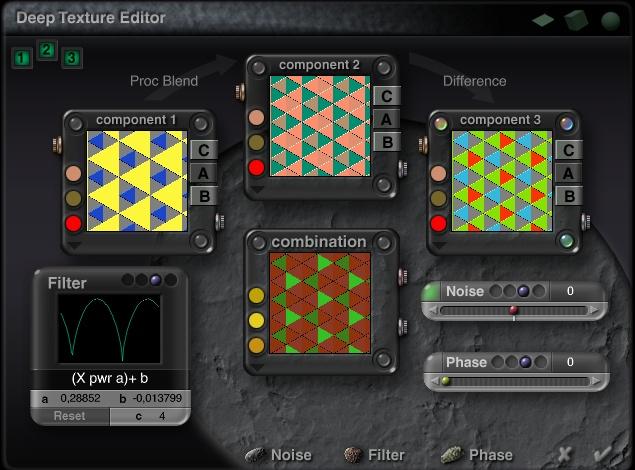This screenshot has height=470, width=635.
Task: Click the 2D plane preview icon
Action: tap(543, 19)
